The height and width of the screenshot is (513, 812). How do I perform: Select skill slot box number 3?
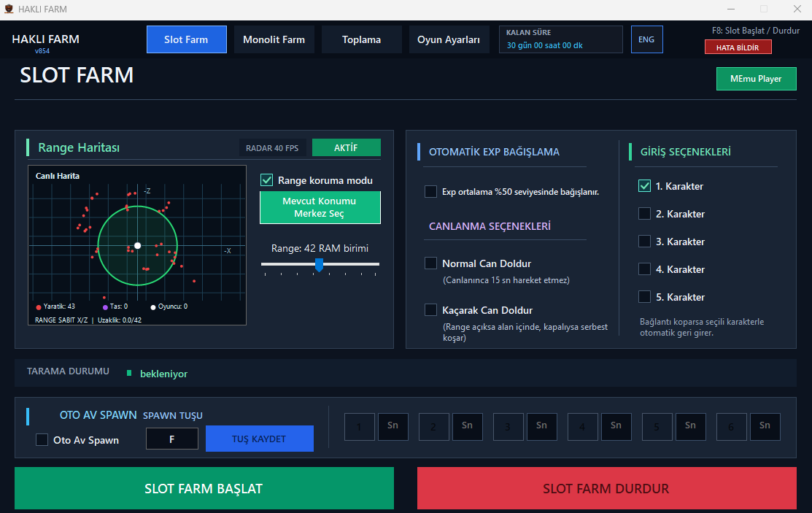tap(509, 427)
